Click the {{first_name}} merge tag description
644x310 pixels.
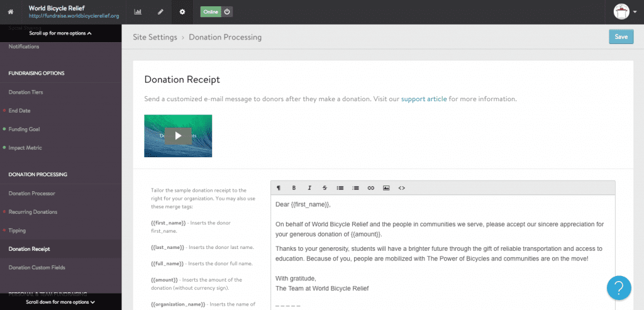point(191,226)
